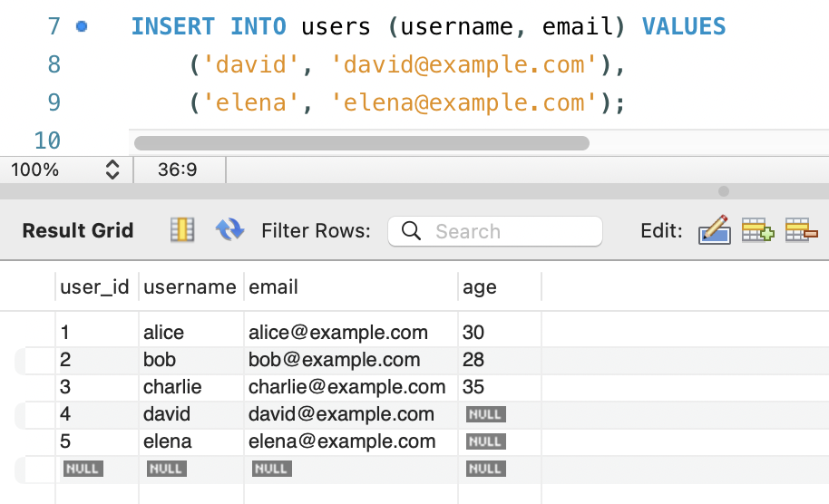Click the magnifier icon in Filter Rows search
The image size is (829, 504).
point(411,231)
